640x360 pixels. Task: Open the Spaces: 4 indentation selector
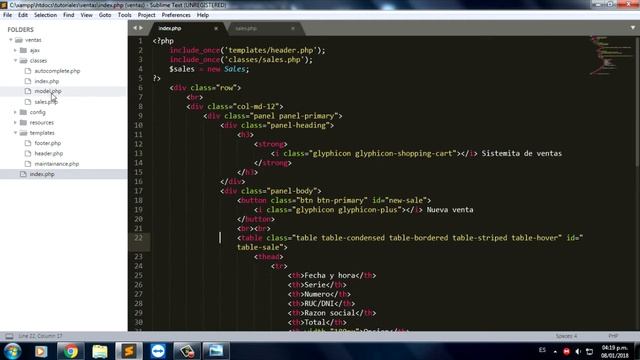click(x=566, y=336)
